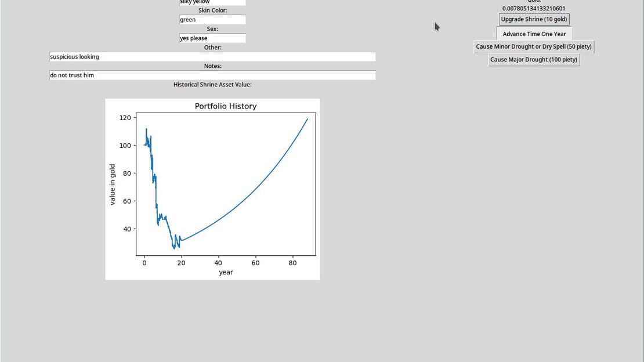Focus the field containing silky yellow

pyautogui.click(x=212, y=2)
